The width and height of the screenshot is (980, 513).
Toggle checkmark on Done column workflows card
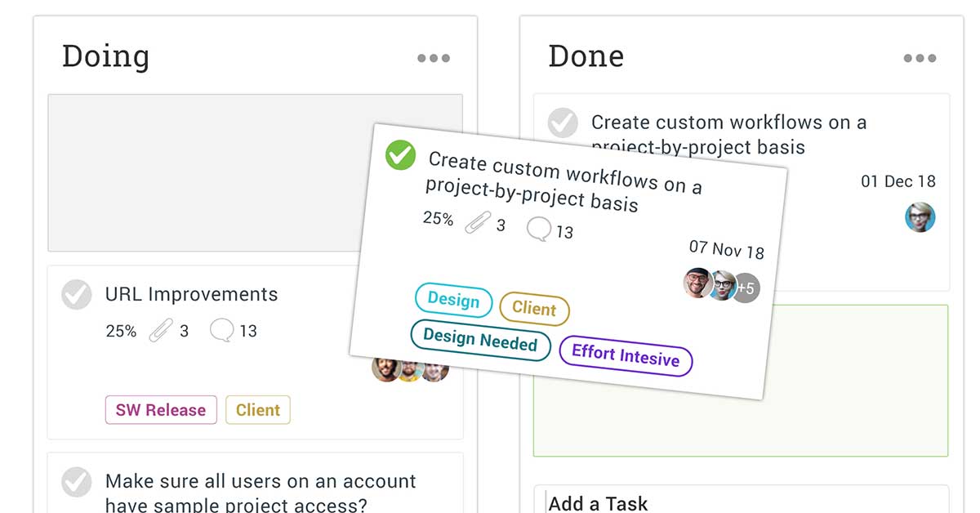(x=563, y=123)
